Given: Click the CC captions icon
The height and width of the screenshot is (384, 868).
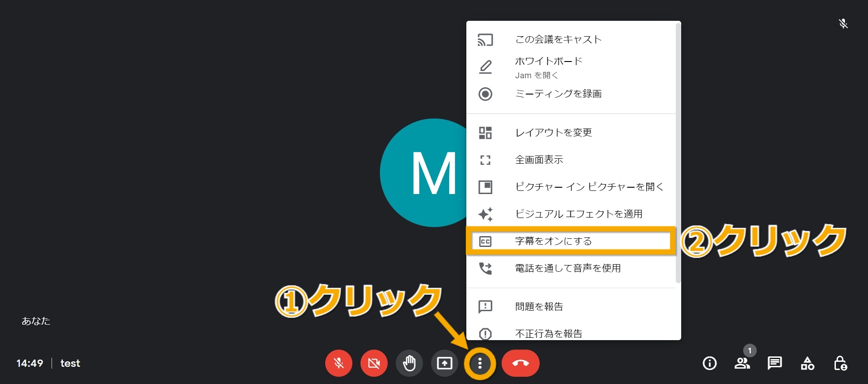Looking at the screenshot, I should pos(485,242).
